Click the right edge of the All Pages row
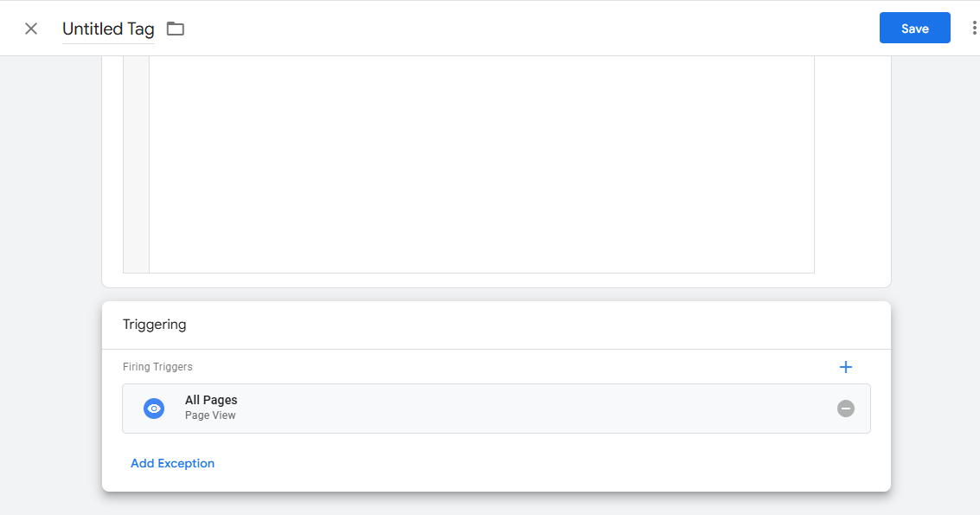The image size is (980, 515). coord(863,409)
